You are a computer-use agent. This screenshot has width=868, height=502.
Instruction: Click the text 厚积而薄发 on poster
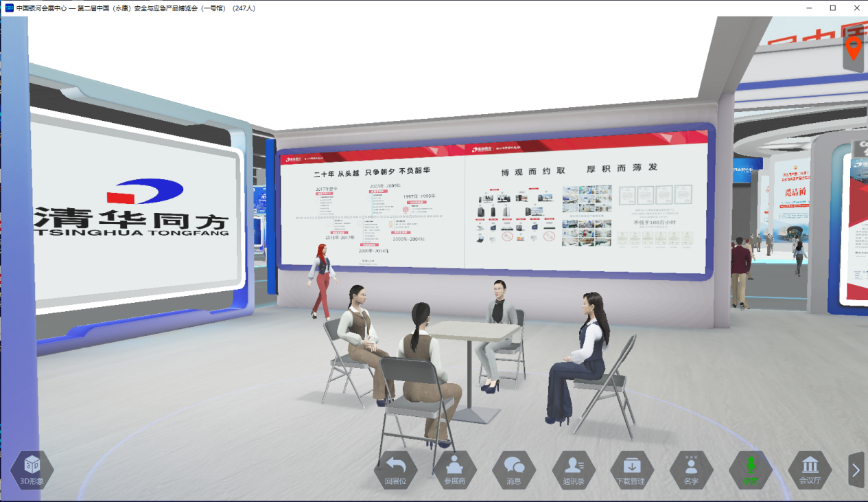coord(622,168)
